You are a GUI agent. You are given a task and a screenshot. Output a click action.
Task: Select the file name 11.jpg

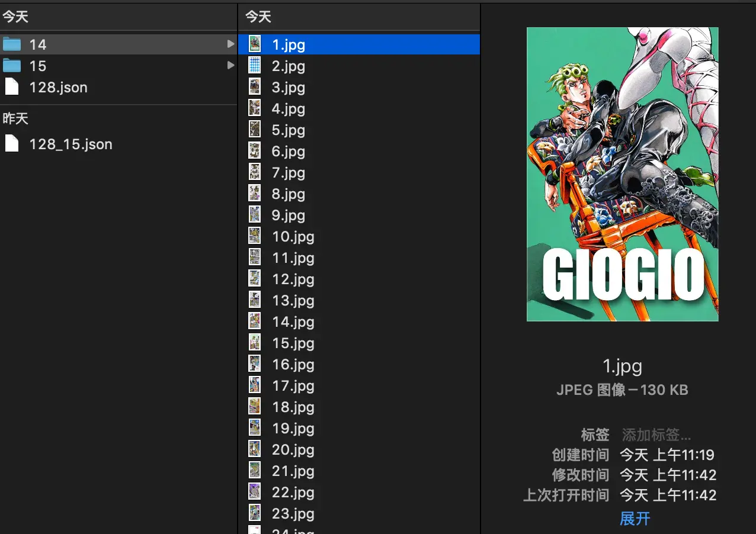(293, 258)
